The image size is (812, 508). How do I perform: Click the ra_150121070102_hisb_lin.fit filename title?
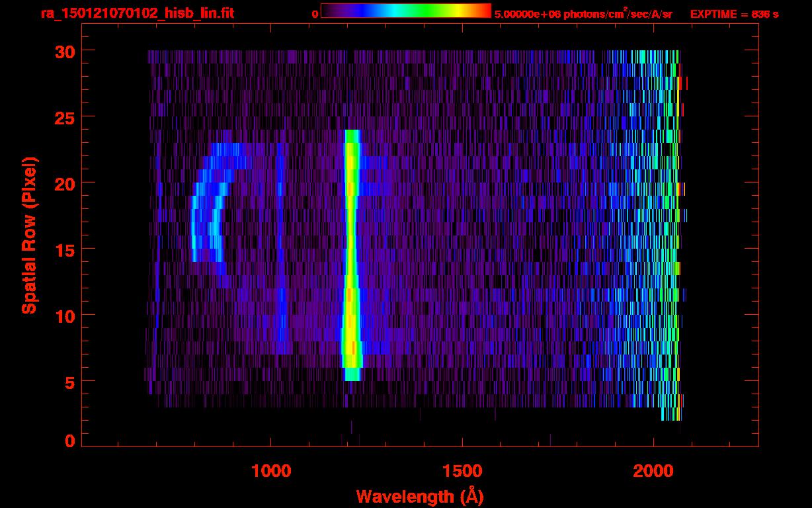click(137, 13)
